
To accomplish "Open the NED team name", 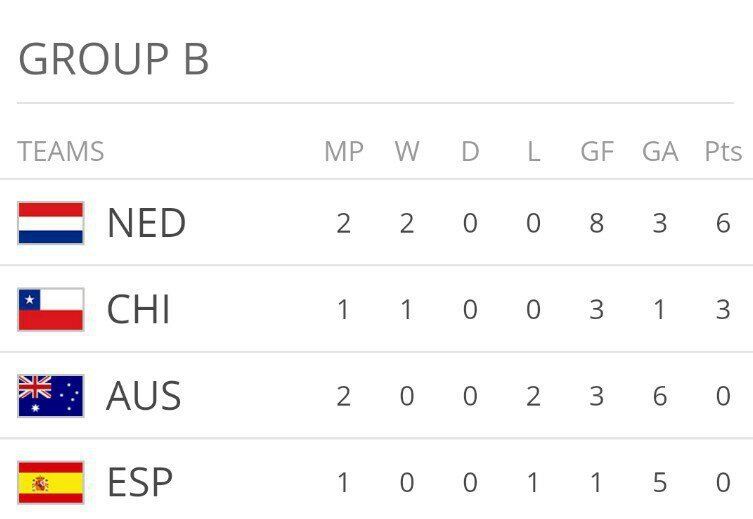I will click(x=146, y=223).
